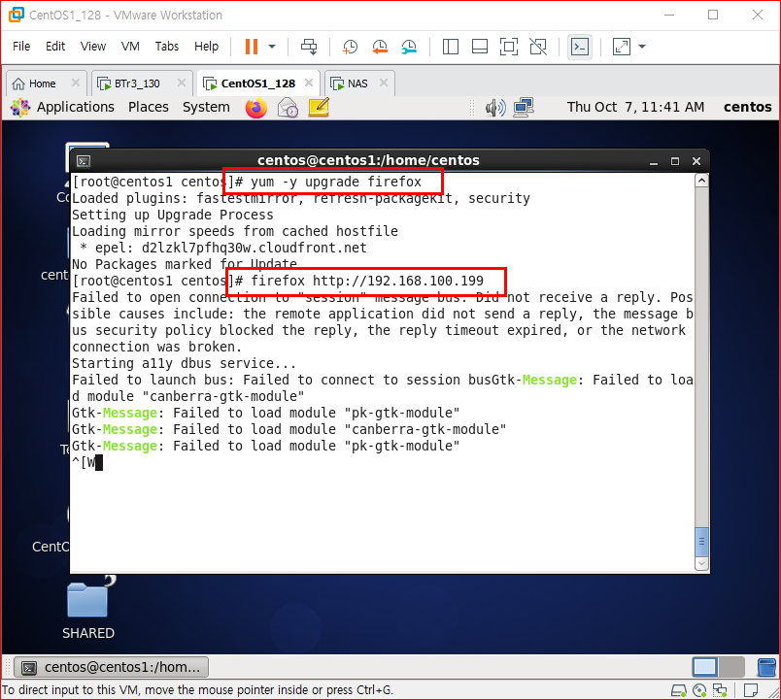
Task: Select the centos terminal taskbar button
Action: tap(111, 667)
